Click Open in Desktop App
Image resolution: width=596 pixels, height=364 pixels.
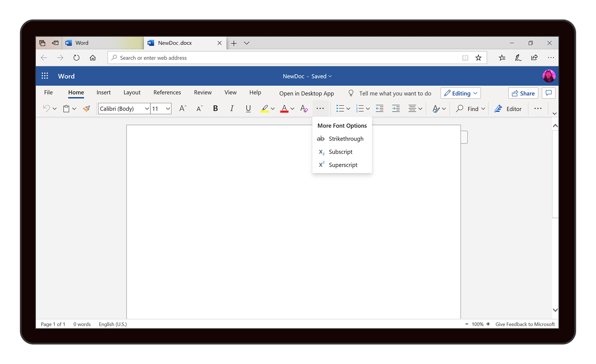[307, 93]
